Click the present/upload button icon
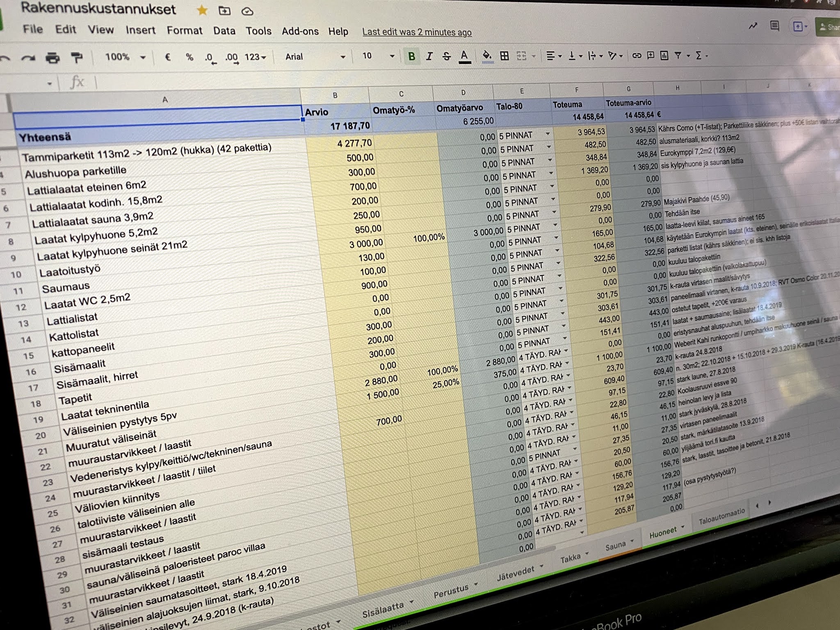 coord(799,27)
